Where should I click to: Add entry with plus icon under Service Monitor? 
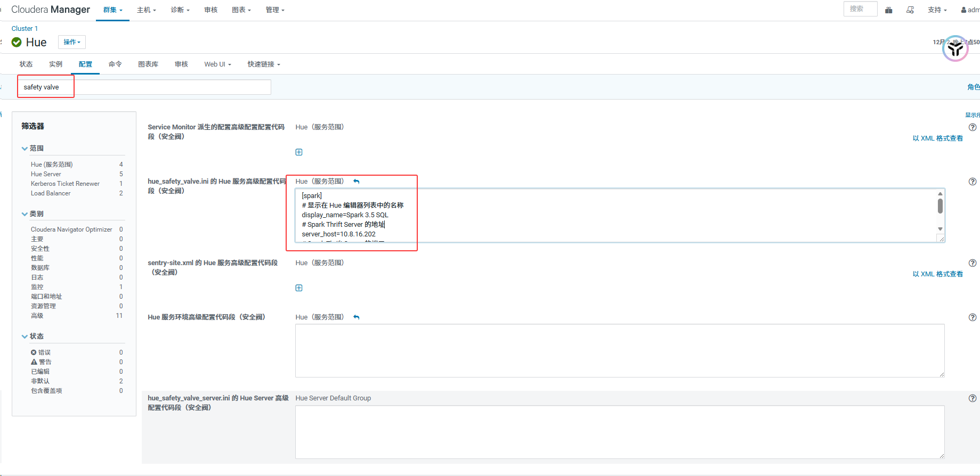(299, 152)
